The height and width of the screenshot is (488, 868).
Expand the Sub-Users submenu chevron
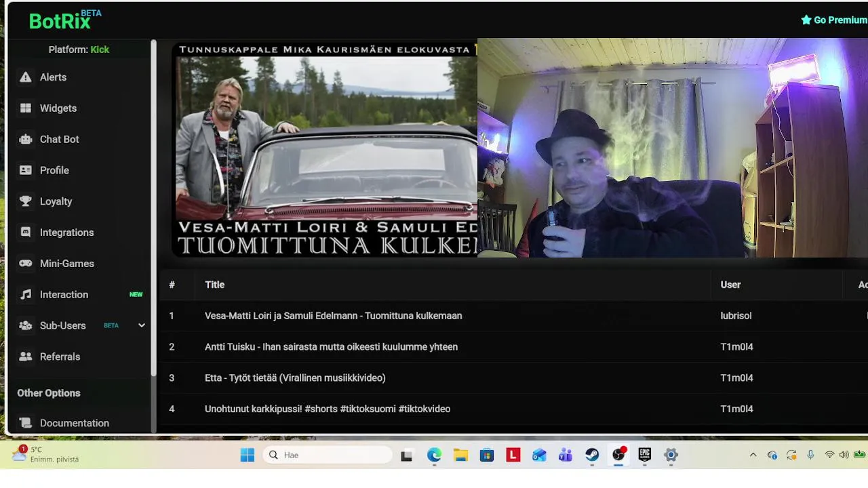coord(142,325)
